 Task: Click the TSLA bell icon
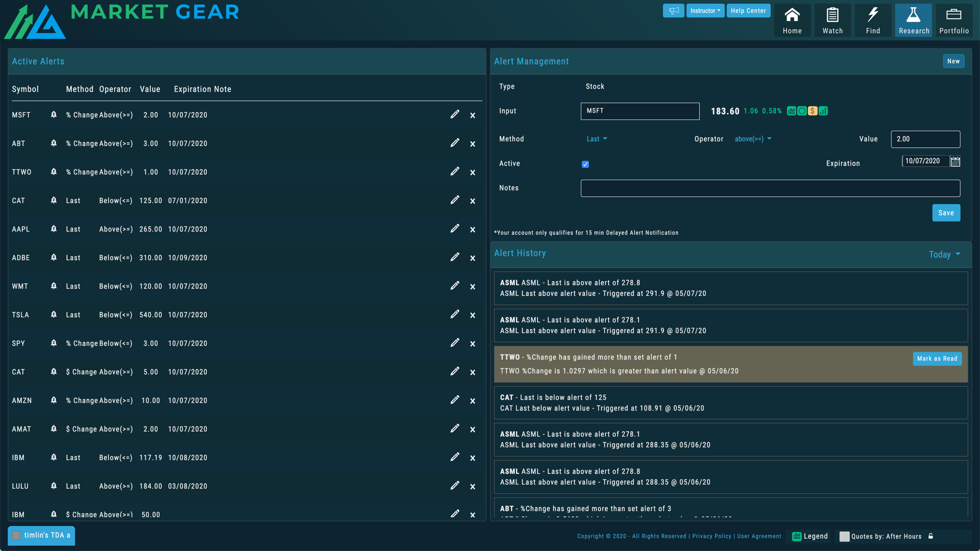54,315
